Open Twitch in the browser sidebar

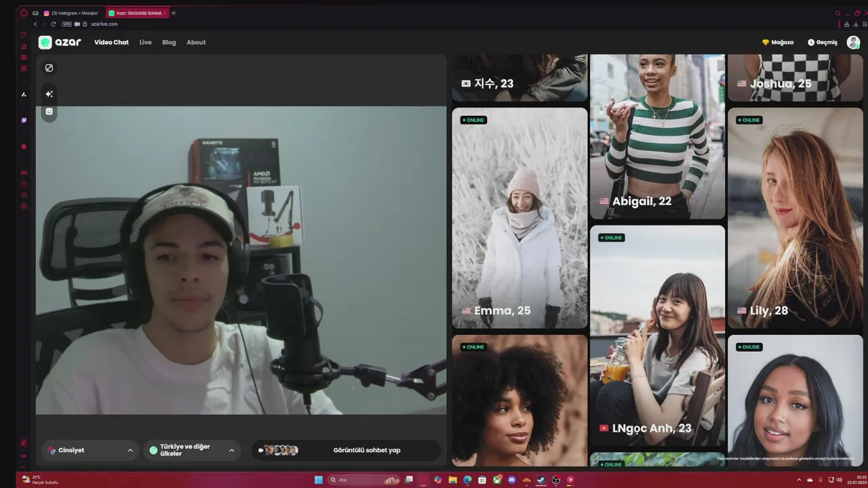pyautogui.click(x=24, y=120)
